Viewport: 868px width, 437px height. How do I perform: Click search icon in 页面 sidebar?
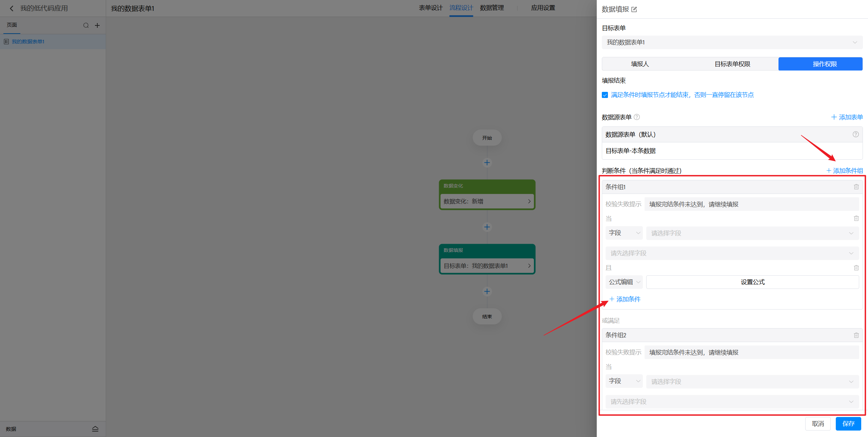point(86,25)
